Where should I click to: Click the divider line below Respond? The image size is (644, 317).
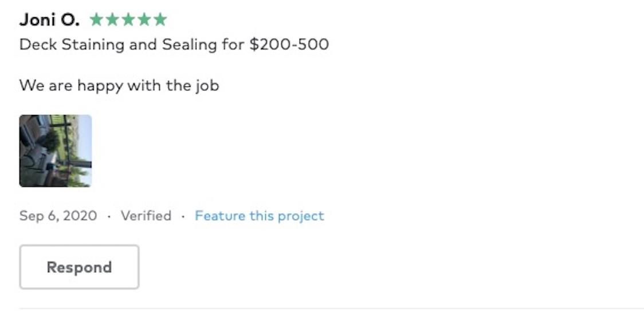tap(331, 309)
